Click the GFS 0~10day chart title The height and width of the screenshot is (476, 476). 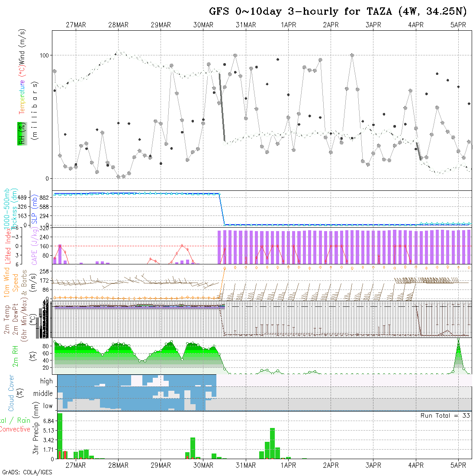click(x=338, y=11)
